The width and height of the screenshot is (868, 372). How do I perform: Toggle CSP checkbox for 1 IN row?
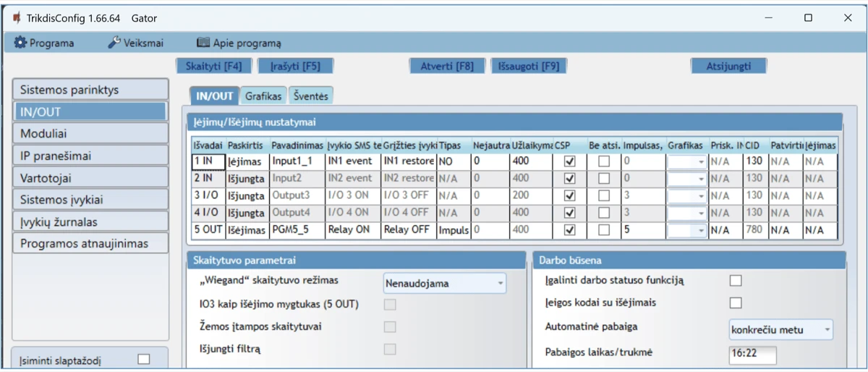coord(570,161)
